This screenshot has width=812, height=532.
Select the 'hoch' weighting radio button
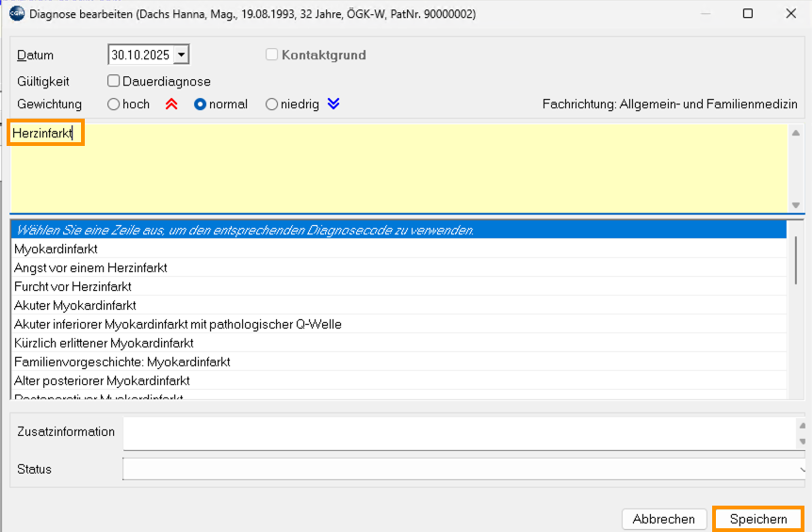pos(114,105)
